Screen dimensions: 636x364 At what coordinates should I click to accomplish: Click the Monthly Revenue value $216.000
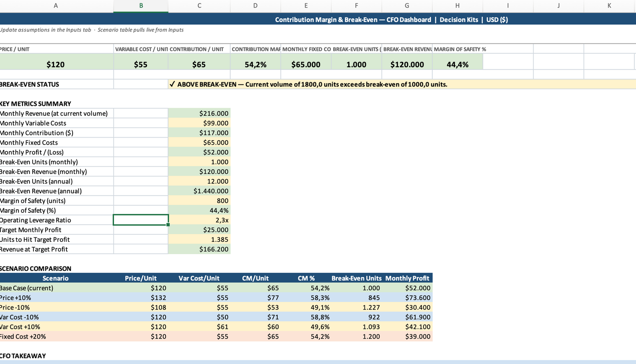[199, 113]
